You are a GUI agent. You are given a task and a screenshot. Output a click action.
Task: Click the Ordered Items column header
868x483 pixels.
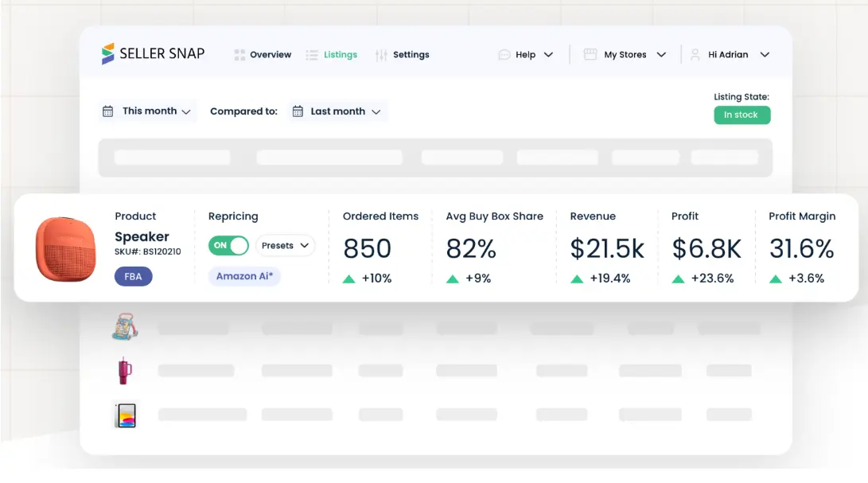pyautogui.click(x=381, y=216)
